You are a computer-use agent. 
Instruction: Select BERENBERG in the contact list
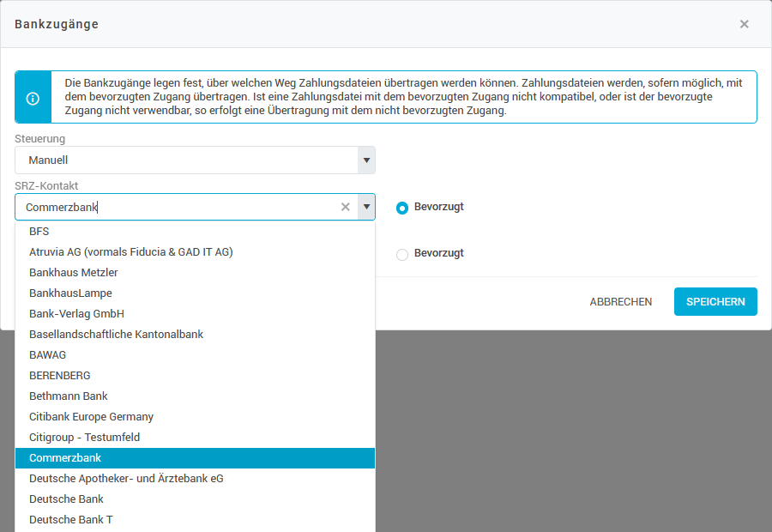[60, 376]
